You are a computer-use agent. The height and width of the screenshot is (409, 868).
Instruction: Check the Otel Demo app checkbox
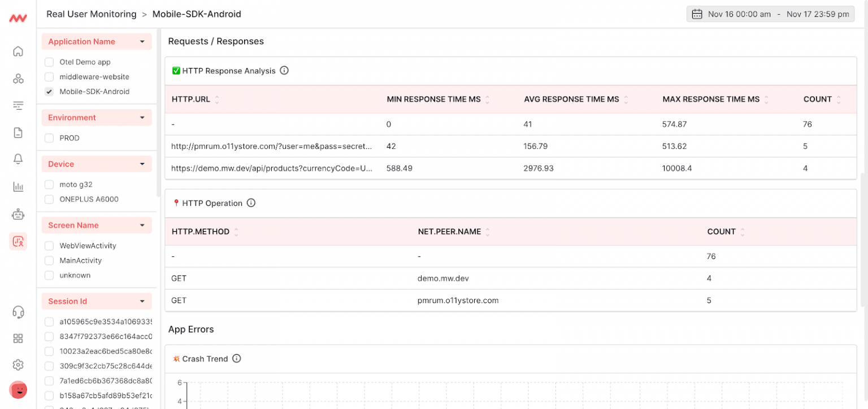tap(49, 62)
